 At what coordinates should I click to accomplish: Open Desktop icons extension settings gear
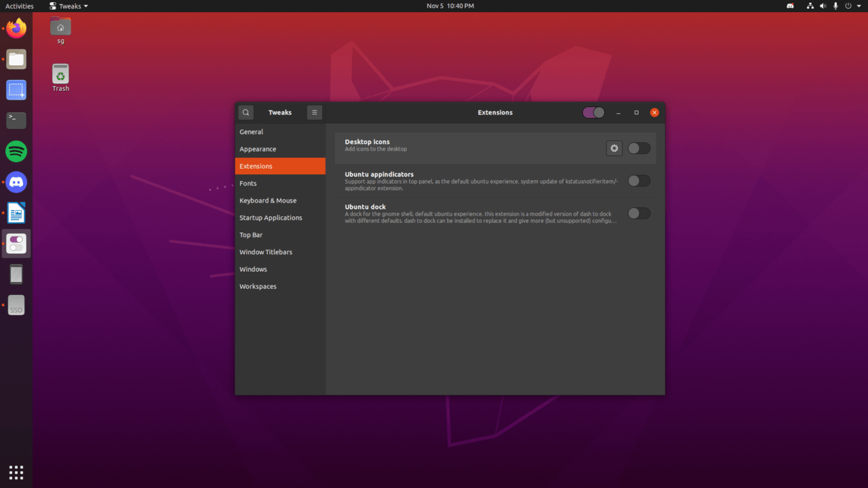[x=614, y=148]
